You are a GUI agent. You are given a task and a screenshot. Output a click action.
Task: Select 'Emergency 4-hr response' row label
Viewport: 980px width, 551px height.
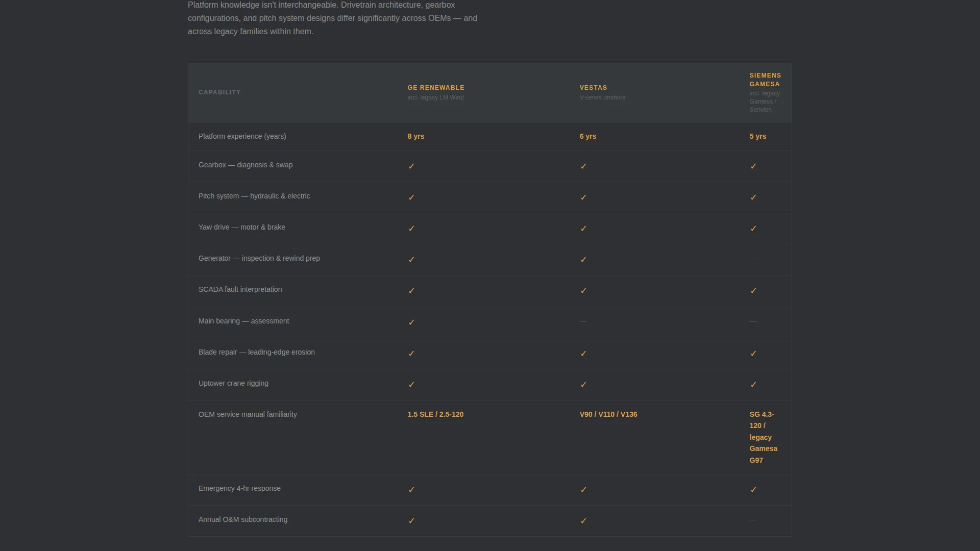click(239, 488)
